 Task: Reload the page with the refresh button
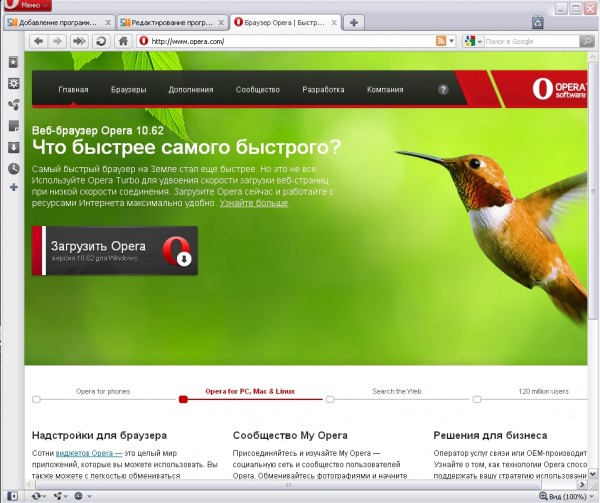click(x=101, y=41)
